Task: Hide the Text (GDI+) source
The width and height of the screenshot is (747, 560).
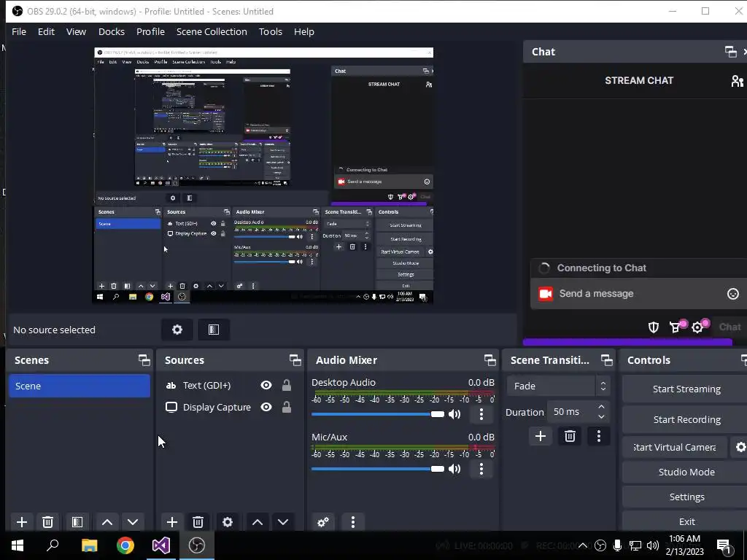Action: [x=266, y=385]
